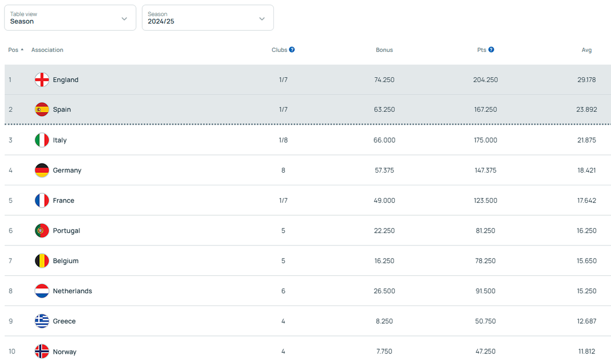
Task: Click the Norway flag icon
Action: tap(42, 351)
